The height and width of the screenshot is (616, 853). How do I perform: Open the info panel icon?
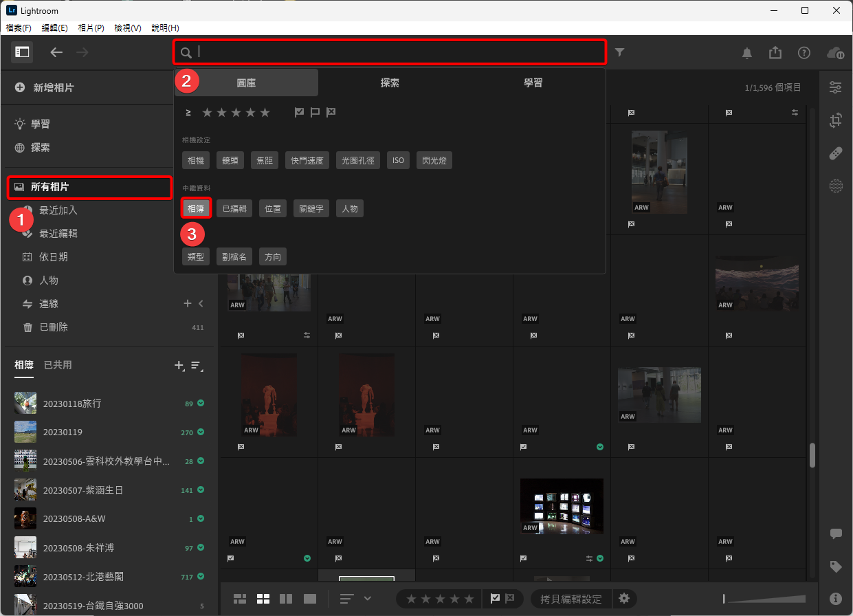click(x=835, y=599)
